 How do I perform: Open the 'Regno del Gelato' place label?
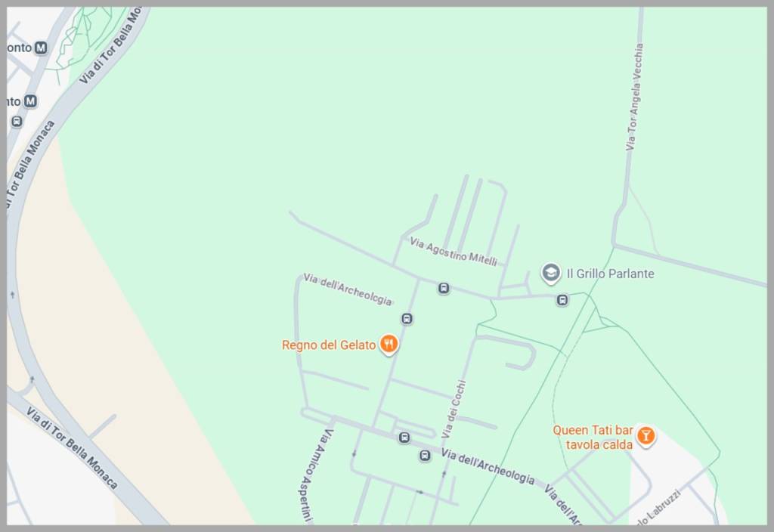(x=329, y=345)
